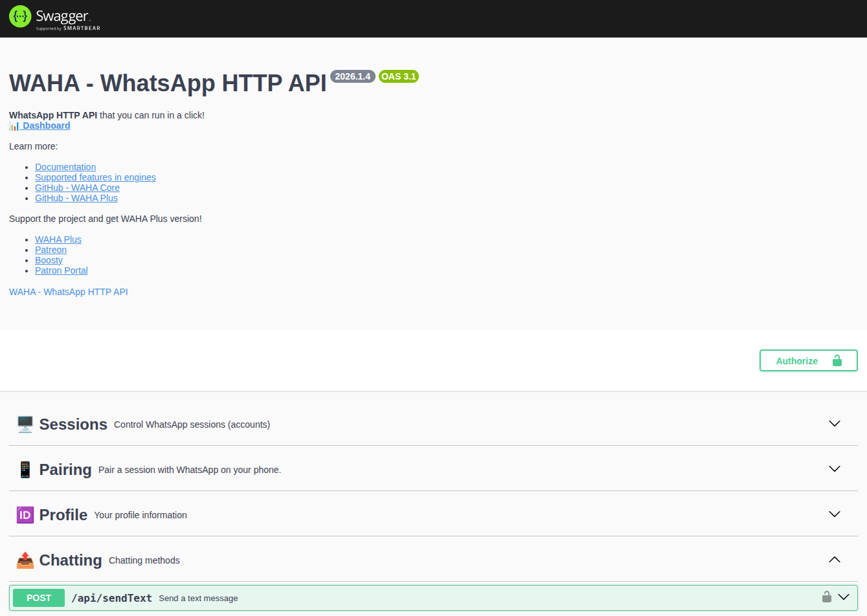Click the computer icon beside Sessions

coord(25,424)
